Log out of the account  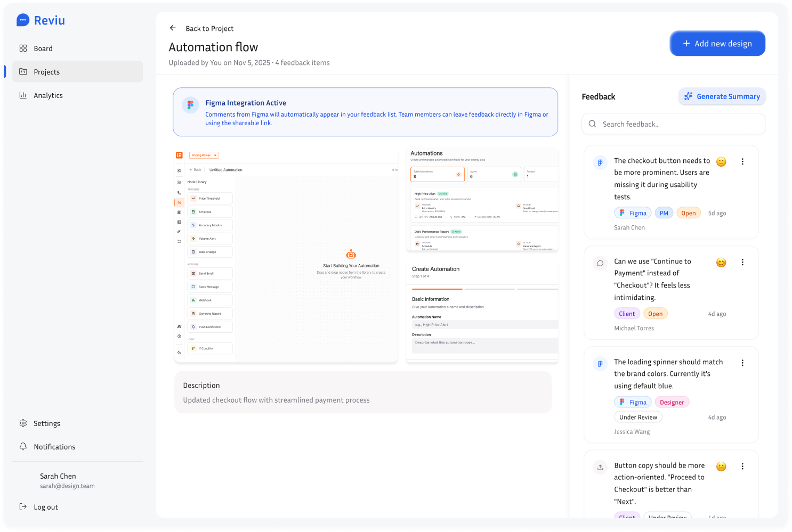click(x=45, y=507)
